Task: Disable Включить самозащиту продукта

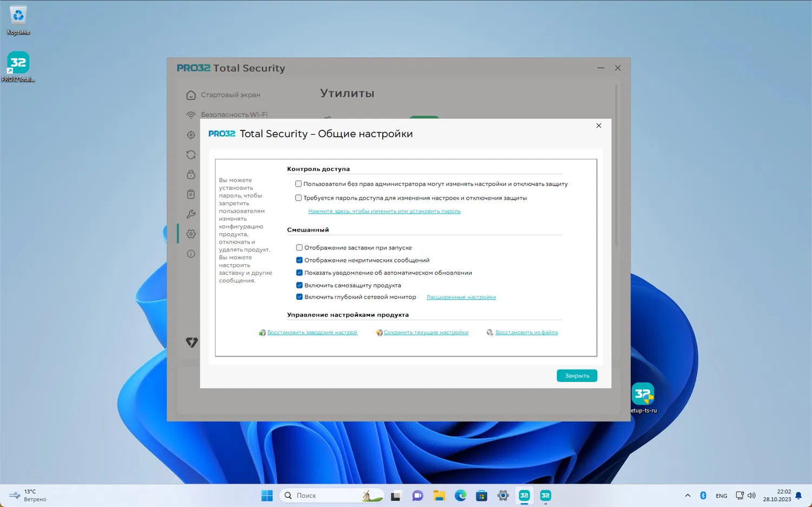Action: (x=299, y=285)
